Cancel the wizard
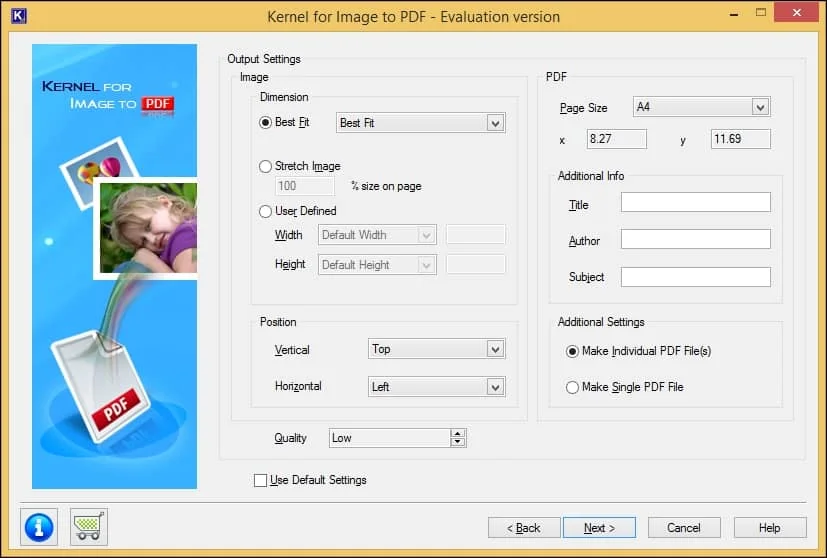This screenshot has height=558, width=827. [x=684, y=527]
